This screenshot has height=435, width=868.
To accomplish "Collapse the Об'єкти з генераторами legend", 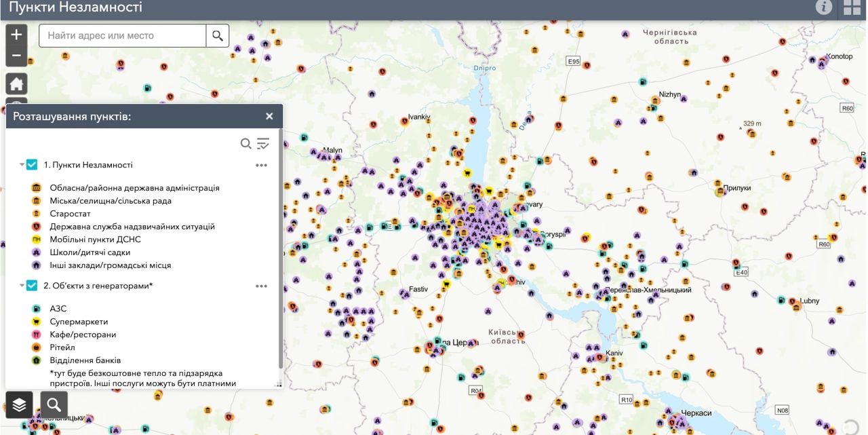I will pyautogui.click(x=22, y=286).
